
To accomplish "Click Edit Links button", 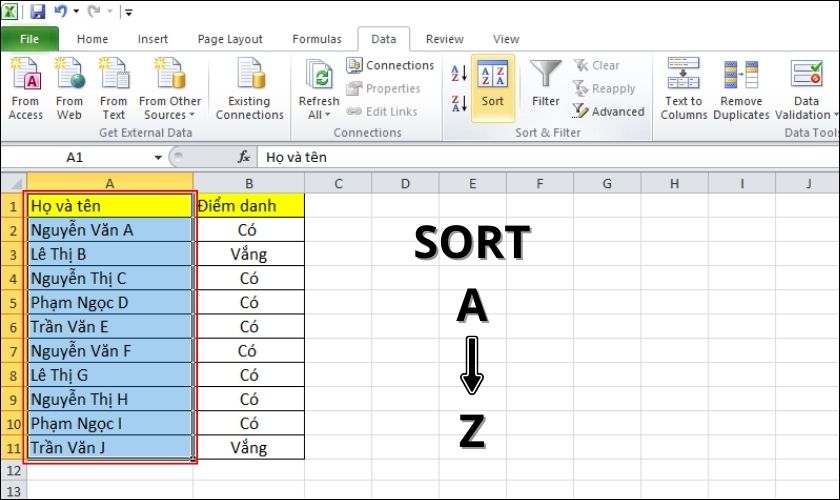I will [381, 111].
